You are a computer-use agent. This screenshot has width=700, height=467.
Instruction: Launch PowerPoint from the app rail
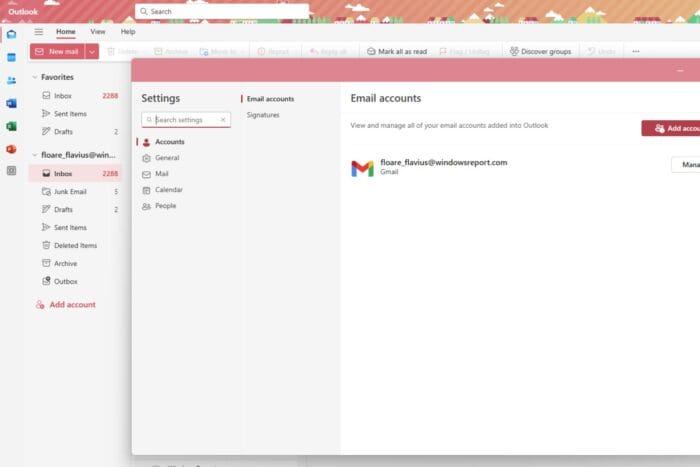[x=12, y=149]
